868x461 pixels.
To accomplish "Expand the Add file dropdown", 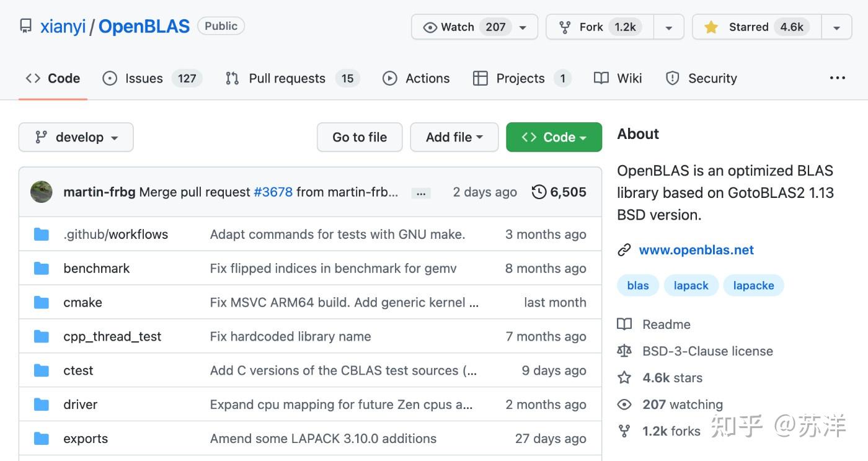I will click(454, 137).
